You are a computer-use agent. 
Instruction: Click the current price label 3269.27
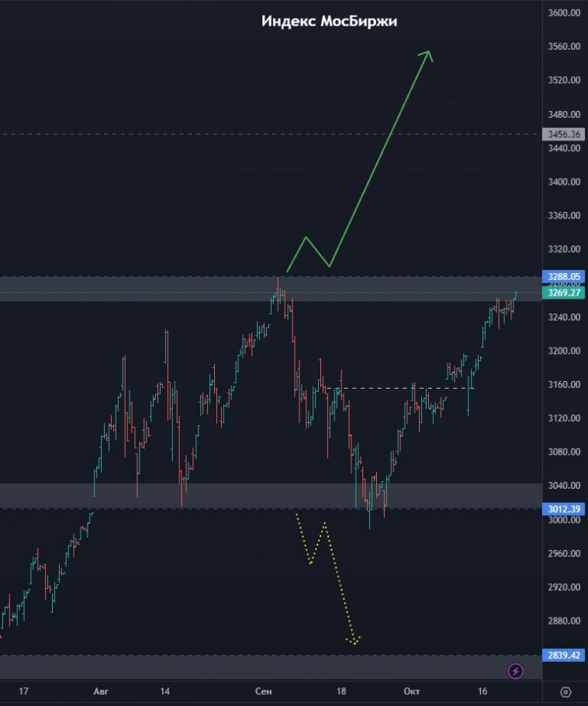point(564,292)
